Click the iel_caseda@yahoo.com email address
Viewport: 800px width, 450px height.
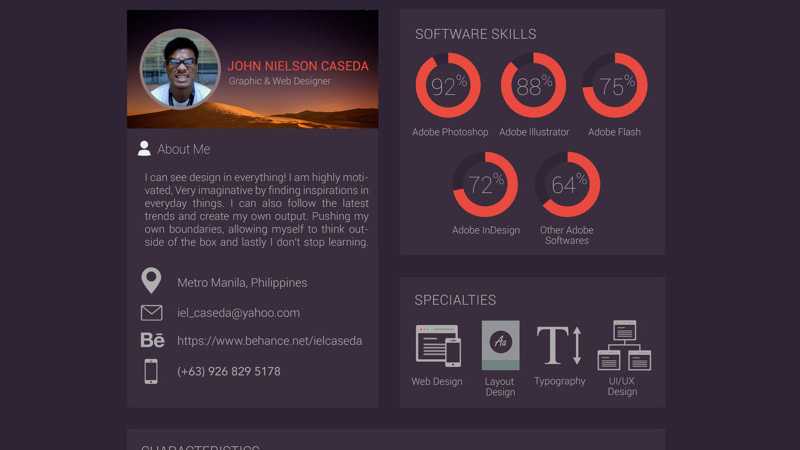(x=238, y=313)
